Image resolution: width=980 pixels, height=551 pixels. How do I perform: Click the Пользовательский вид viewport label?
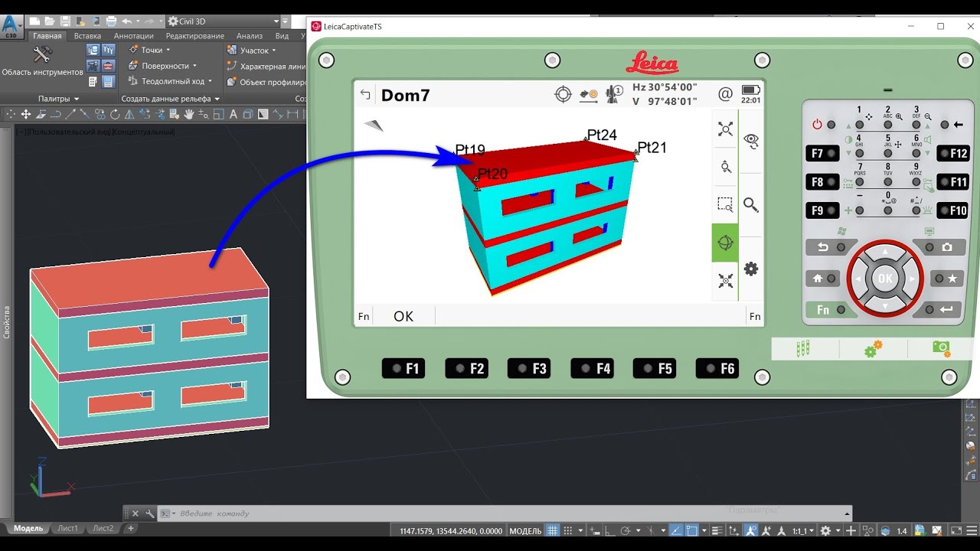click(70, 132)
